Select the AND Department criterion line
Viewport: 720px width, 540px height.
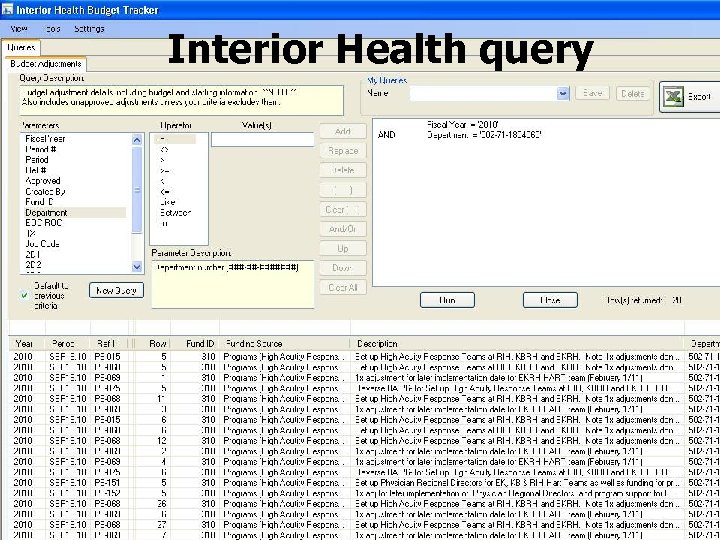pos(460,135)
